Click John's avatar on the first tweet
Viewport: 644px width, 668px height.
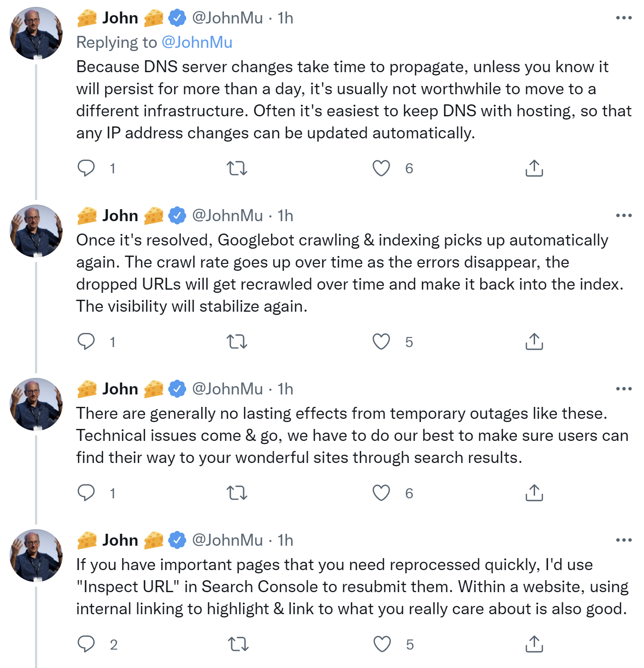click(36, 33)
